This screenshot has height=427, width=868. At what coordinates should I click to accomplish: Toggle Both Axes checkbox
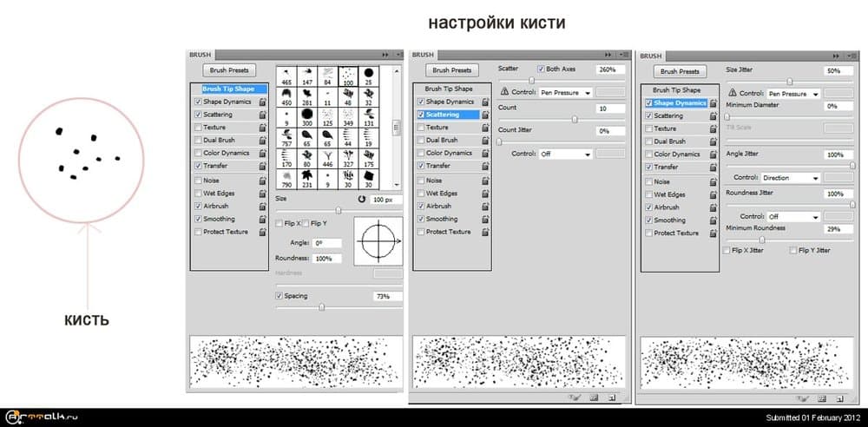tap(541, 69)
